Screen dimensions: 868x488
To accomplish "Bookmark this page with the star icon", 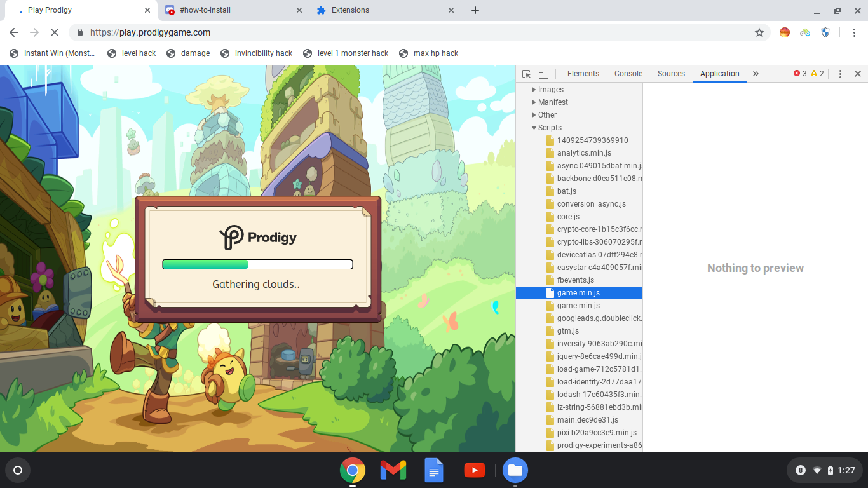I will point(759,32).
